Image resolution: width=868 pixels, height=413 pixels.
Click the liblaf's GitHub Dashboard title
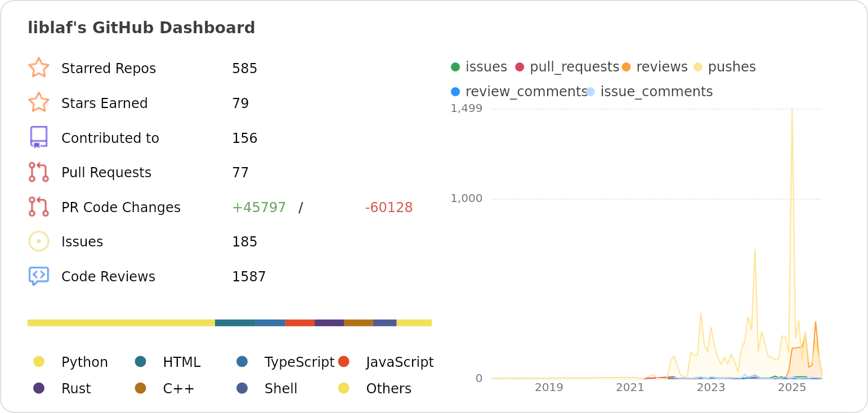141,28
